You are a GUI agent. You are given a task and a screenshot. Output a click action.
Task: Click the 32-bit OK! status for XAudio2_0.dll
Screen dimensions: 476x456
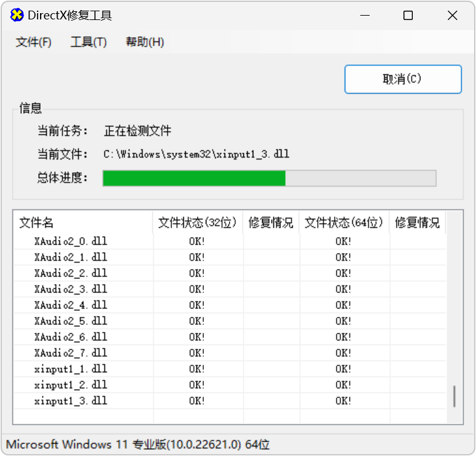tap(196, 241)
